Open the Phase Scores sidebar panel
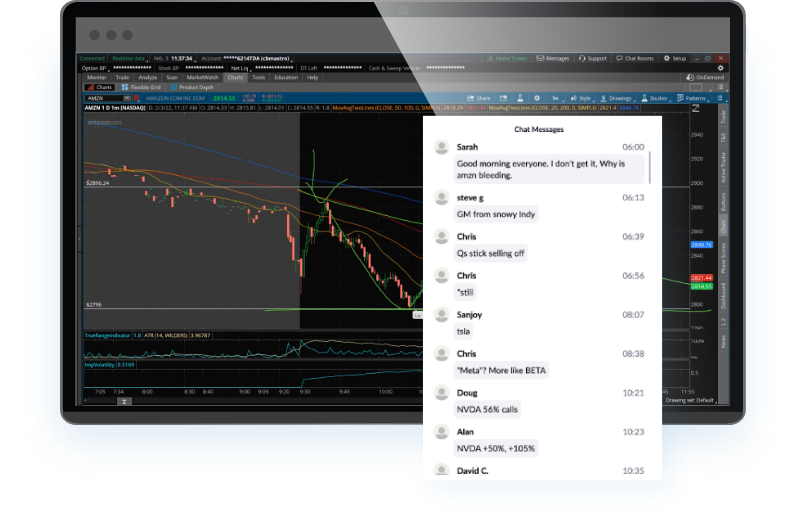Image resolution: width=803 pixels, height=528 pixels. (x=723, y=258)
